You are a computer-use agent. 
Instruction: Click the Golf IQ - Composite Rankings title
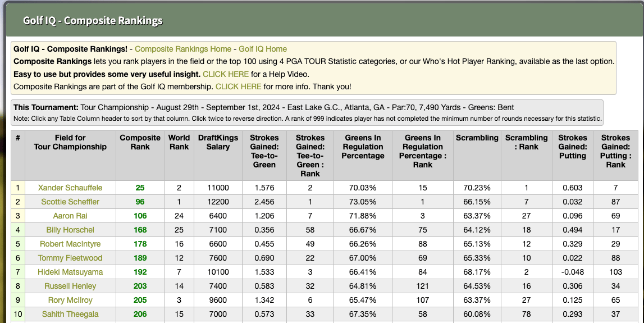(x=93, y=21)
